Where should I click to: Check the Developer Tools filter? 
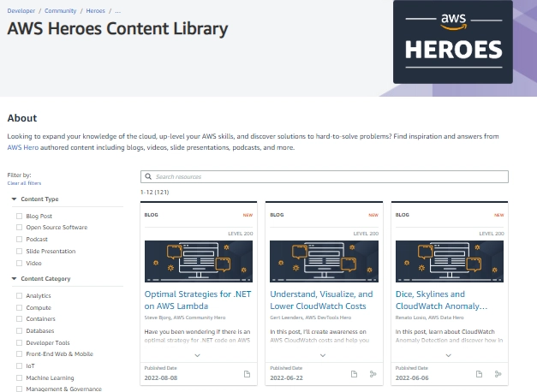pos(19,342)
